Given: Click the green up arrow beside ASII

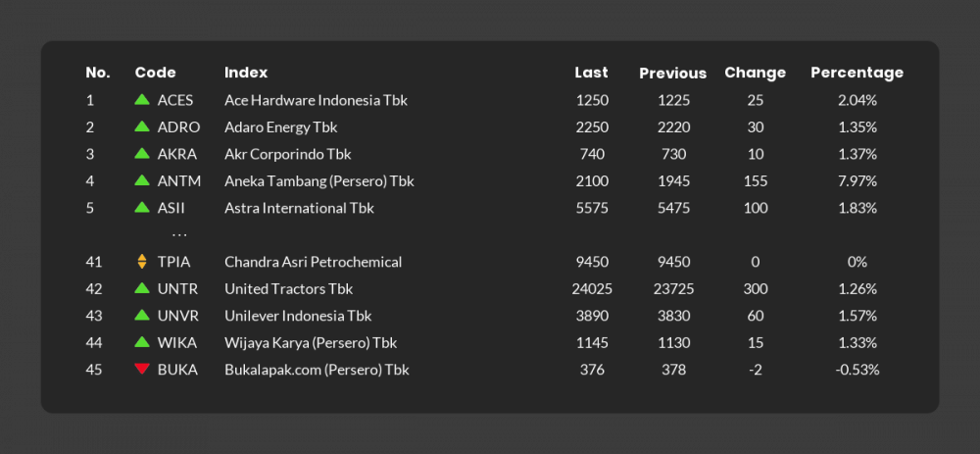Looking at the screenshot, I should point(142,208).
